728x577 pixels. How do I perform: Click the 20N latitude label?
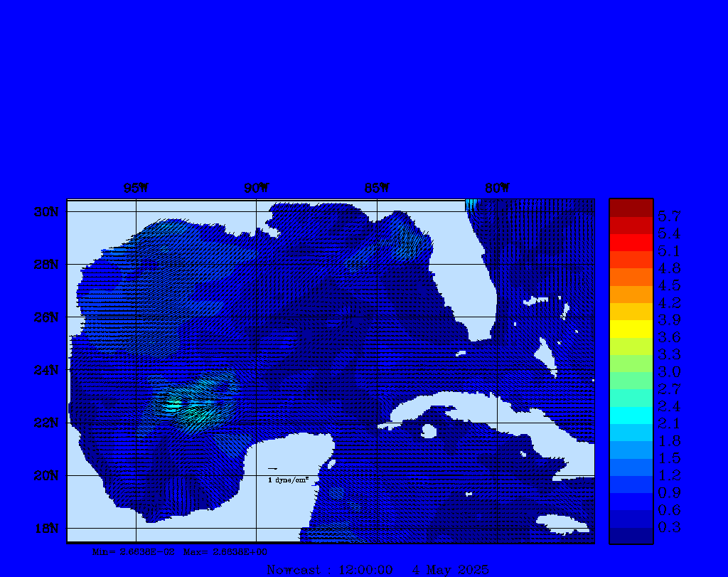pos(46,475)
